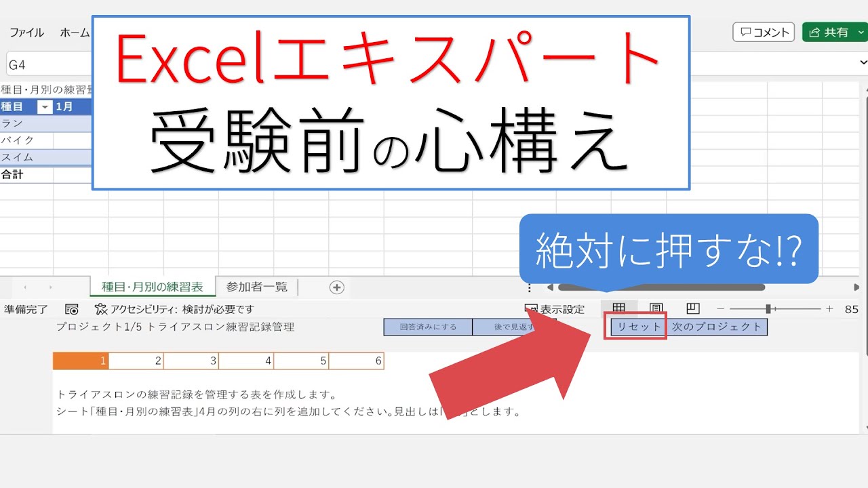Select the バイク row cell

(26, 140)
